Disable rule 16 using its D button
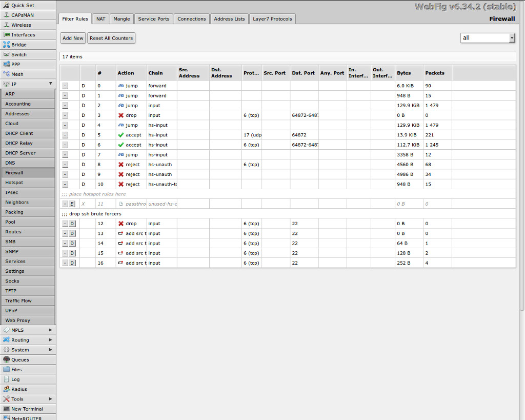 72,263
